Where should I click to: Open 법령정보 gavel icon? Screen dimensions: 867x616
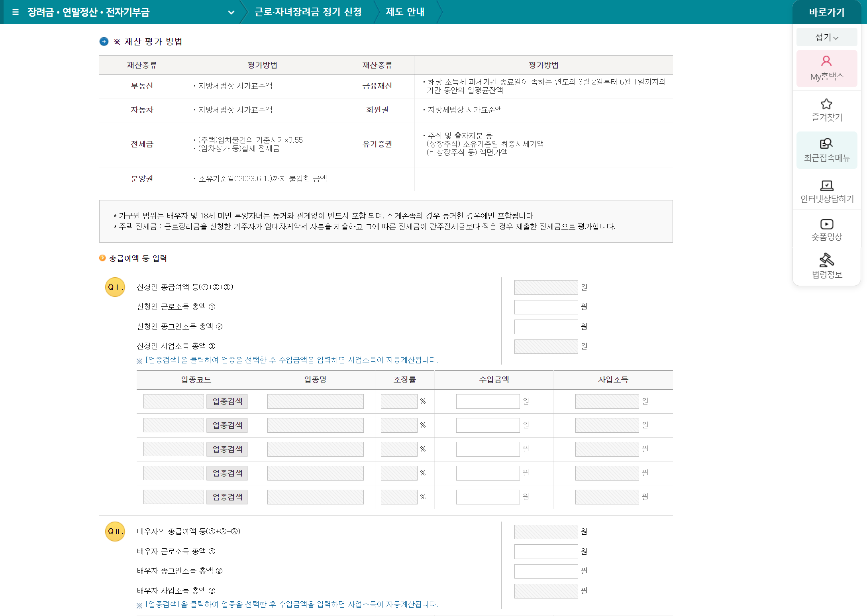pos(826,260)
